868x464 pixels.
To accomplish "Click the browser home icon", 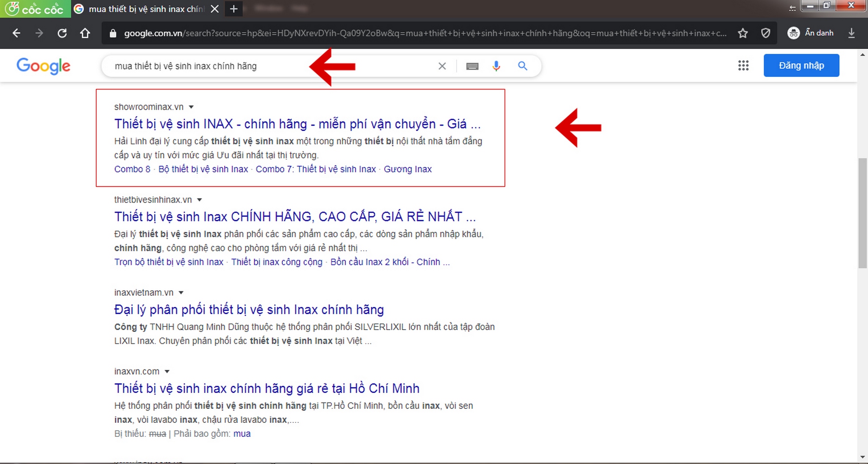I will (85, 33).
